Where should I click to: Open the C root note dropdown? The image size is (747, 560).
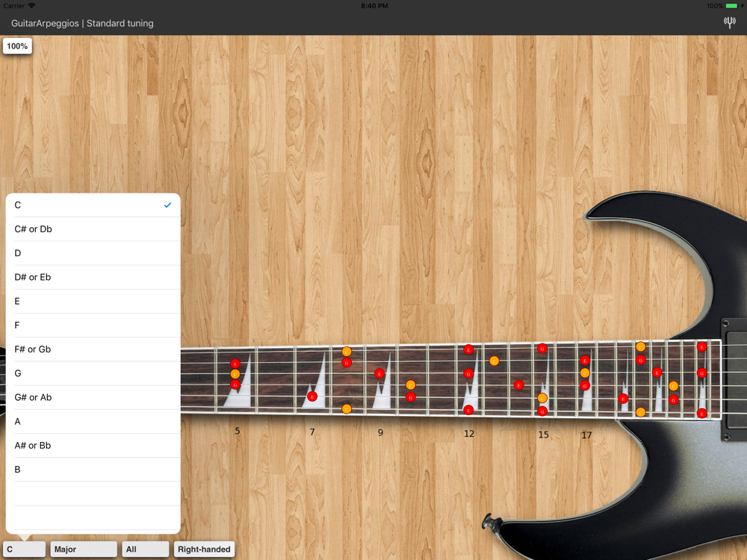point(25,549)
